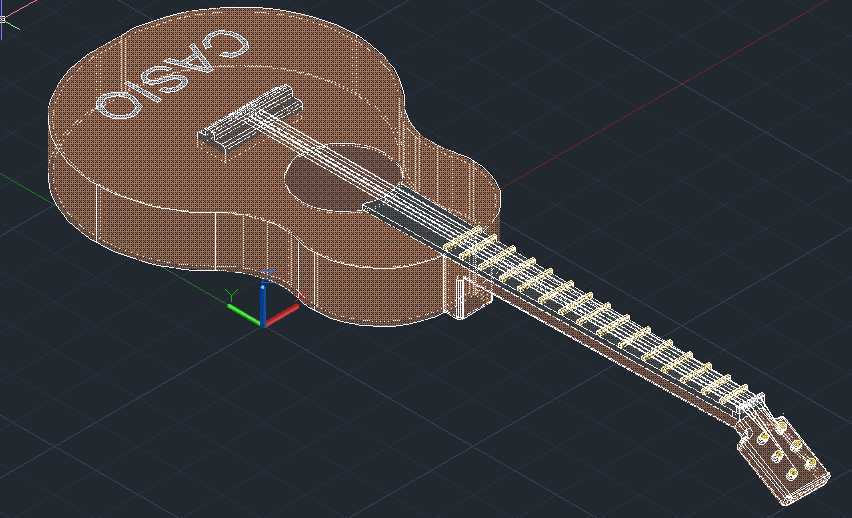The width and height of the screenshot is (852, 518).
Task: Select the CASIO text on the guitar body
Action: click(173, 74)
